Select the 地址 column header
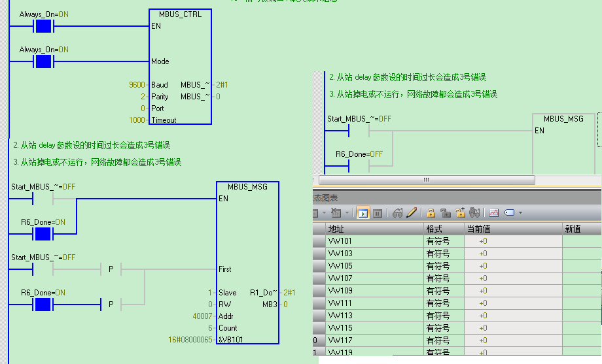The image size is (602, 364). (375, 229)
